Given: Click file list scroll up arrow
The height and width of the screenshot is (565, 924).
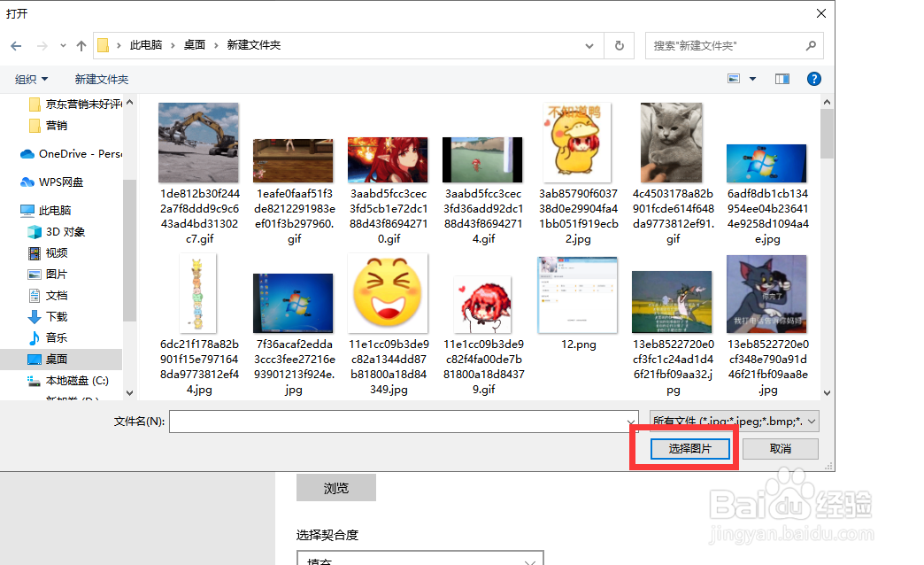Looking at the screenshot, I should 828,102.
